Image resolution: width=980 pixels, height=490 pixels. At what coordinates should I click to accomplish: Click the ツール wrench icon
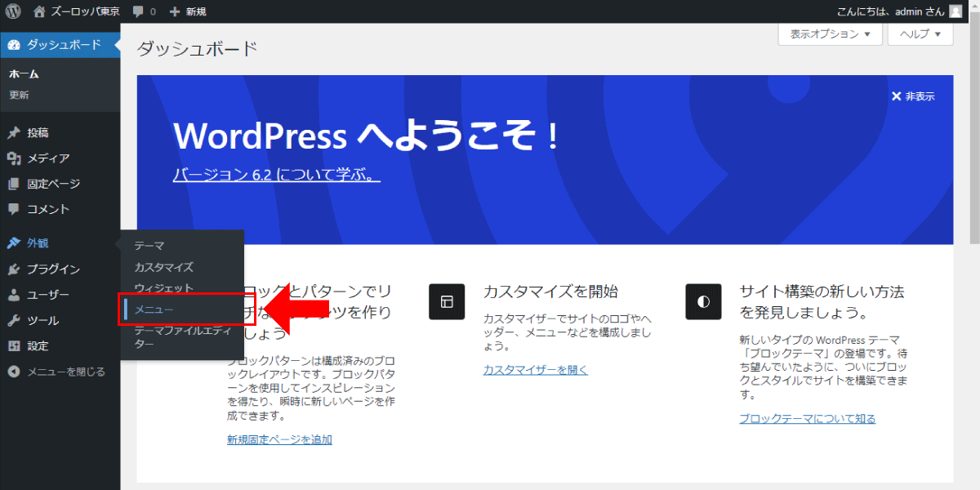[14, 320]
